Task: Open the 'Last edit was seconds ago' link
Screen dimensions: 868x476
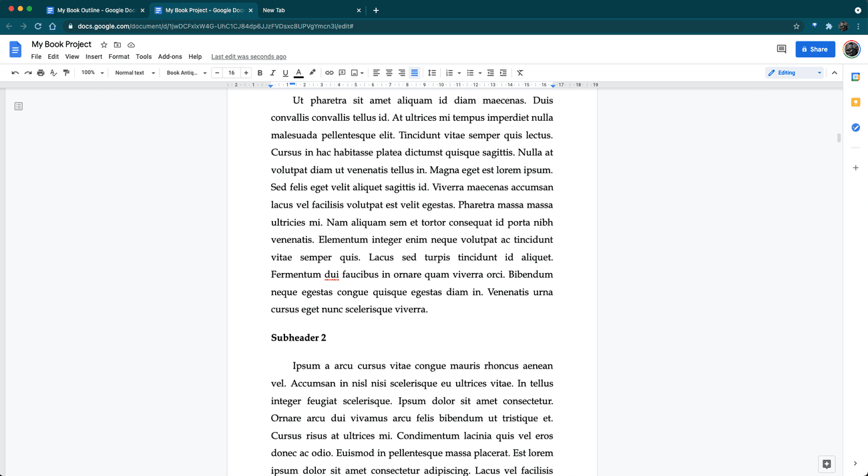Action: (248, 57)
